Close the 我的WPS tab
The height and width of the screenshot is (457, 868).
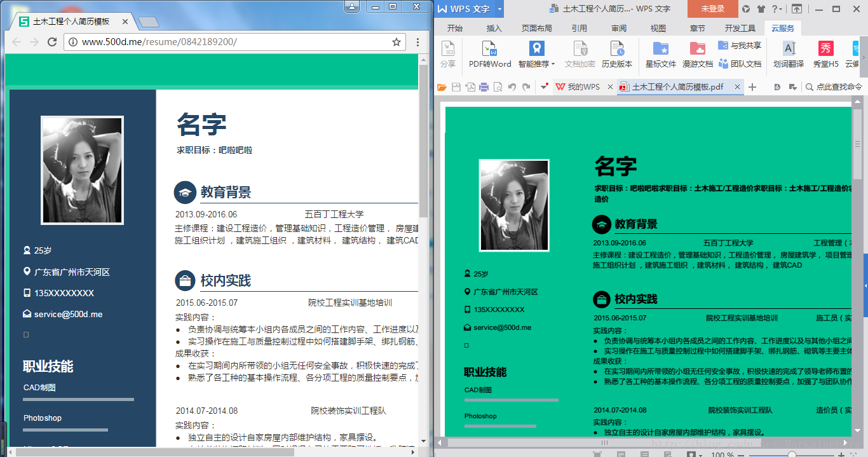pyautogui.click(x=610, y=87)
